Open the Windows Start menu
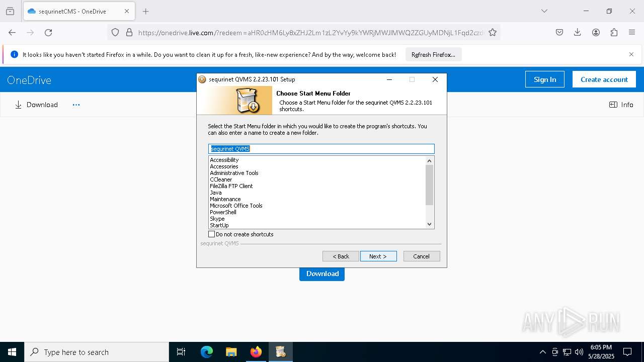The image size is (644, 362). [12, 352]
